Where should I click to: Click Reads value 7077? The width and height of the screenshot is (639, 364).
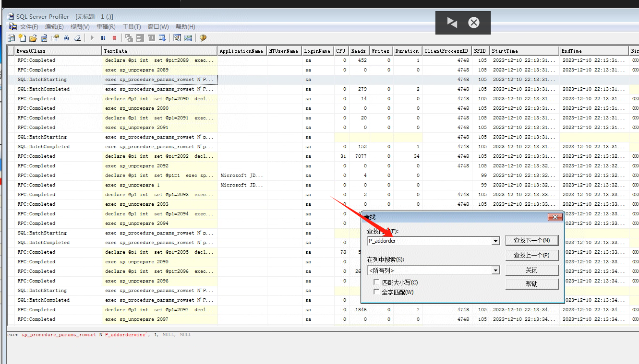pyautogui.click(x=361, y=156)
